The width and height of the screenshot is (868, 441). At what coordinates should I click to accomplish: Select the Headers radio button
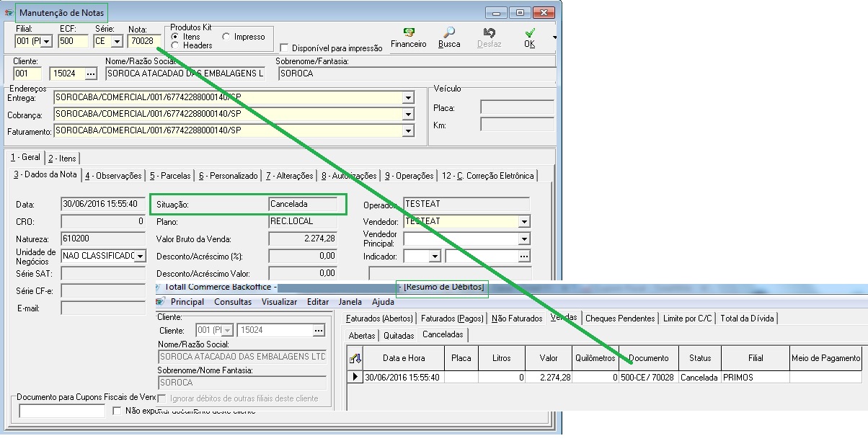(x=175, y=45)
